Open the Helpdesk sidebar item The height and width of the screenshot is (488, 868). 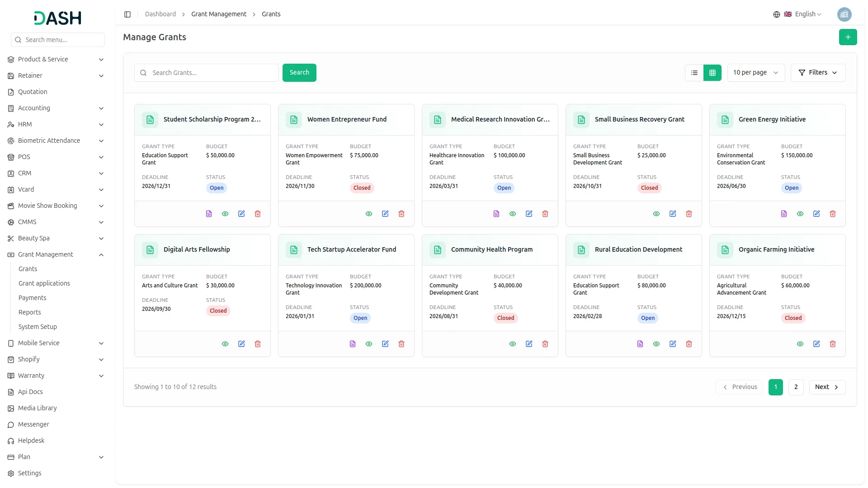pyautogui.click(x=56, y=441)
